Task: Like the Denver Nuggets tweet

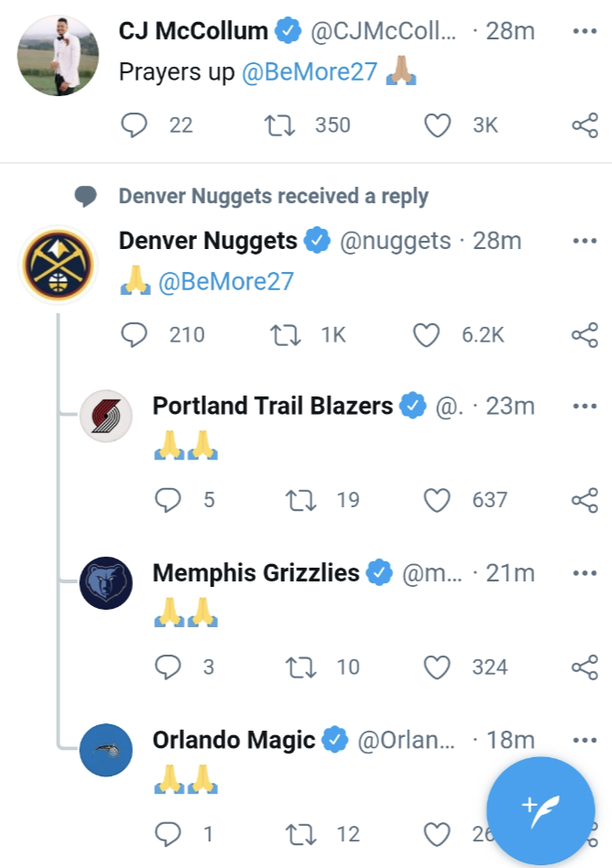Action: pos(426,335)
